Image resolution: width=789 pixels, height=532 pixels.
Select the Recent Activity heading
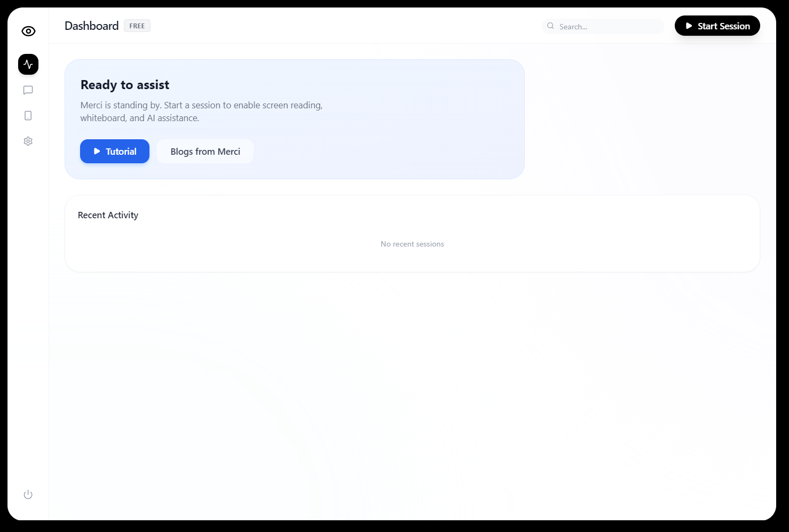(108, 215)
